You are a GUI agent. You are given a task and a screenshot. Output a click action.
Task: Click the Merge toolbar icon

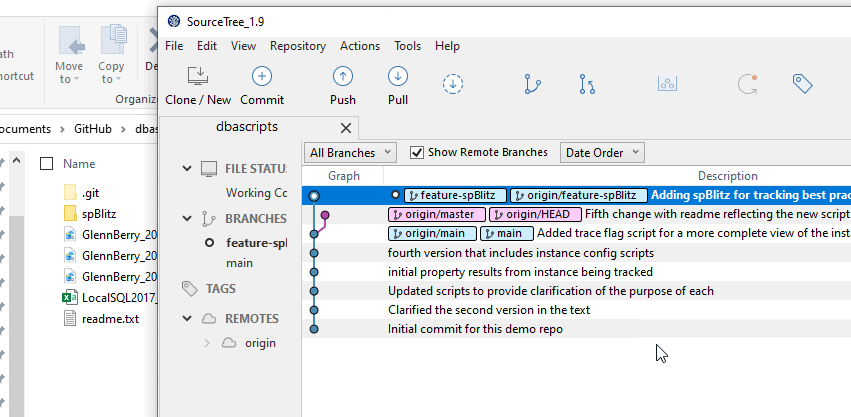click(x=587, y=84)
